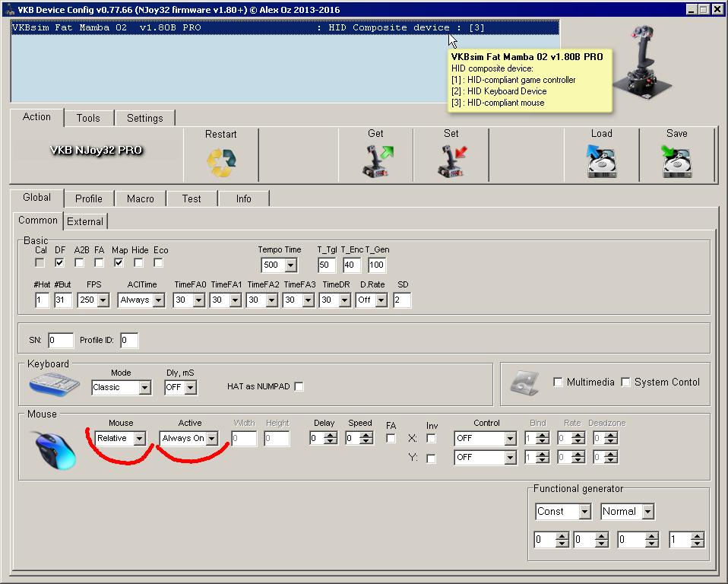Open the Active Always On dropdown
The width and height of the screenshot is (728, 584).
click(212, 438)
